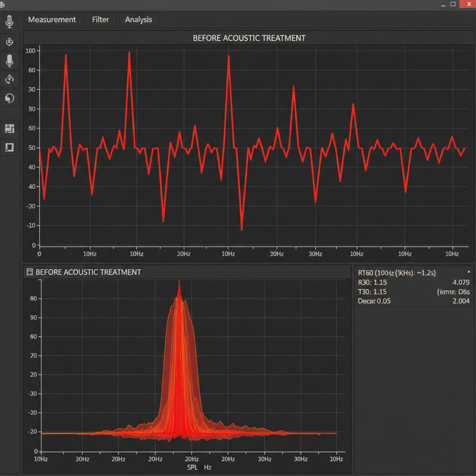This screenshot has height=476, width=476.
Task: Open the Measurement tab
Action: 52,20
